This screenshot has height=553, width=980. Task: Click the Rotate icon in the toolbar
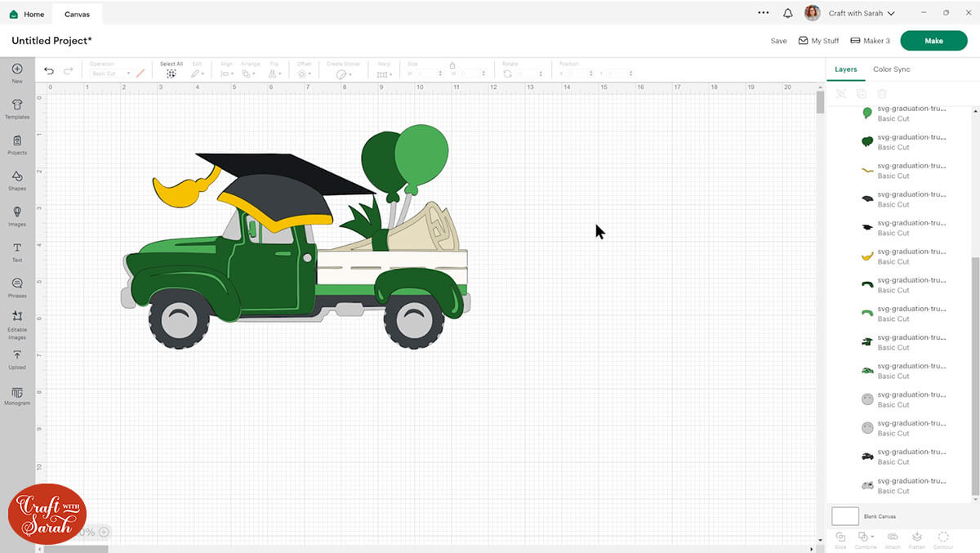pyautogui.click(x=507, y=74)
